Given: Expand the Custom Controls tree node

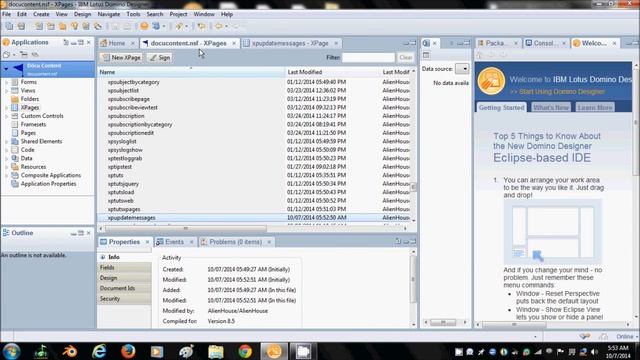Looking at the screenshot, I should click(x=7, y=116).
